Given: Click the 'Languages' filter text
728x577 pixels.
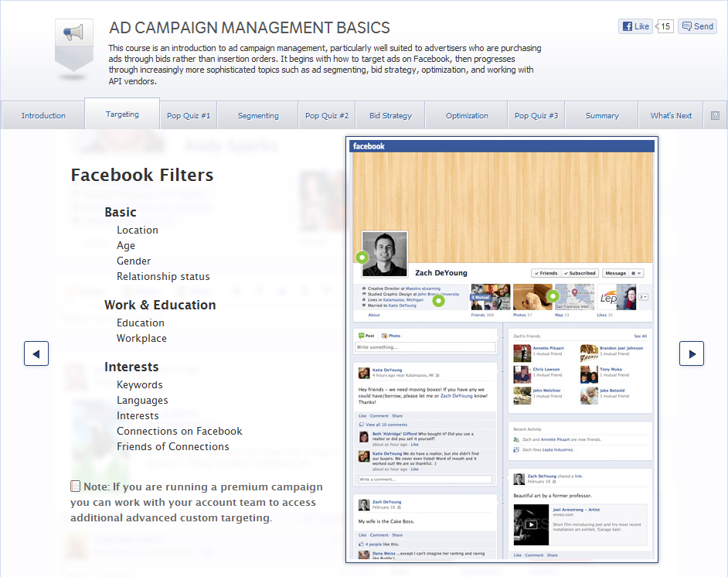Looking at the screenshot, I should pyautogui.click(x=142, y=400).
